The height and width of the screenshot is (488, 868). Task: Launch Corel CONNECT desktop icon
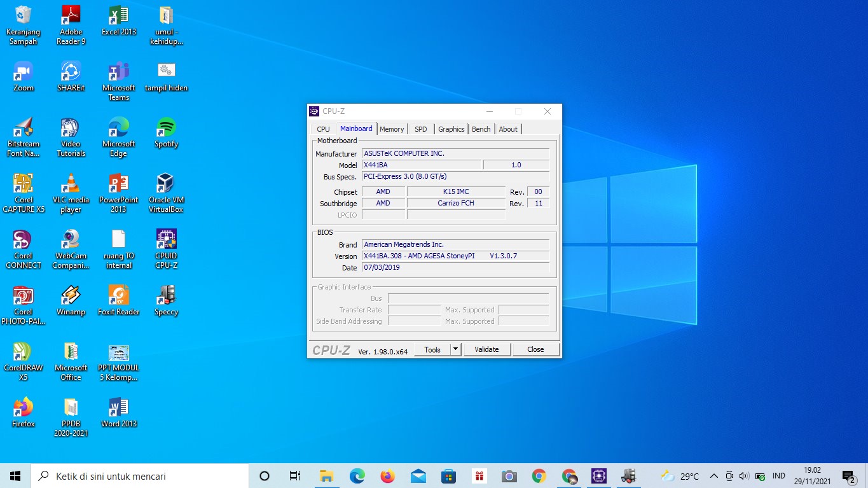(24, 249)
